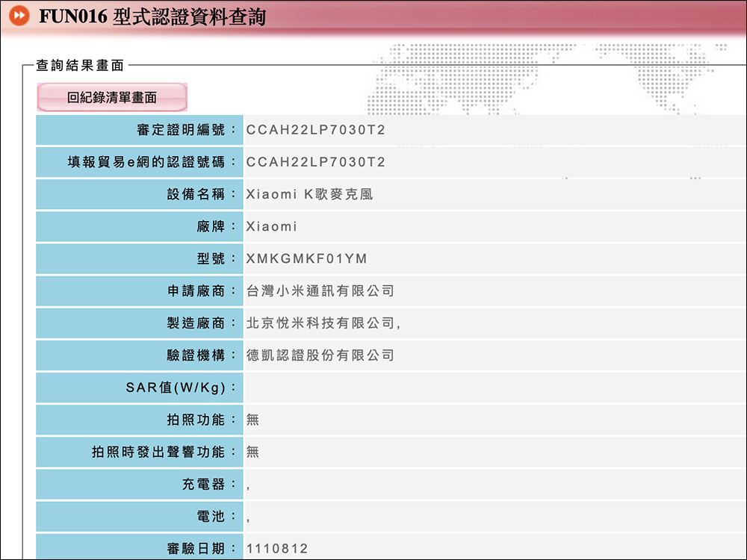Viewport: 747px width, 560px height.
Task: Click the orange fast-forward icon beside FUN016
Action: [x=19, y=16]
